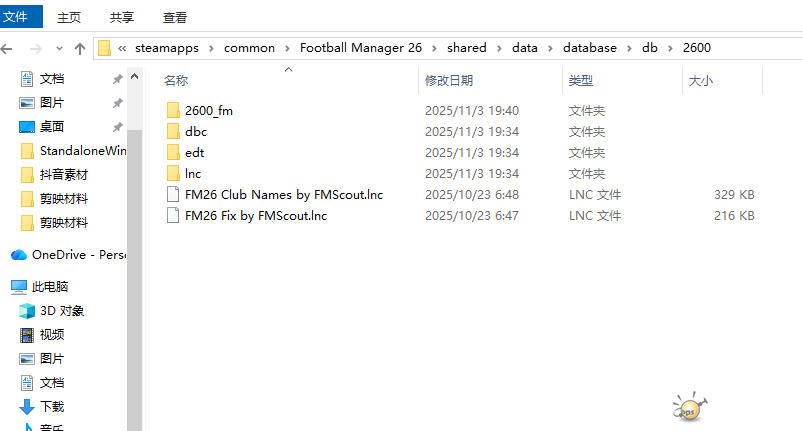Screen dimensions: 803x431
Task: Expand hidden path with double chevron
Action: [121, 48]
